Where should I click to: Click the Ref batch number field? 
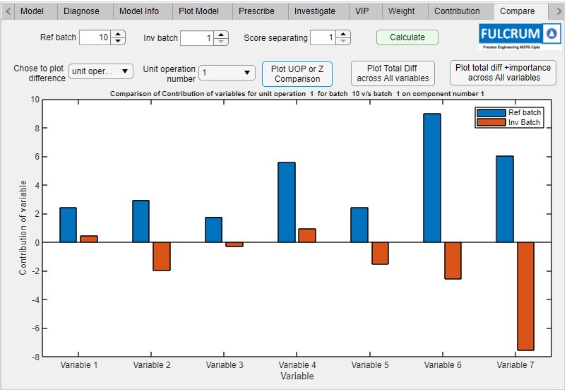coord(95,37)
